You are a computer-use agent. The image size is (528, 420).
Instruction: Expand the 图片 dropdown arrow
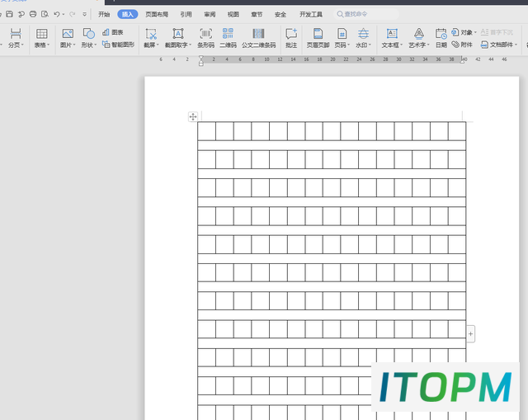point(73,45)
